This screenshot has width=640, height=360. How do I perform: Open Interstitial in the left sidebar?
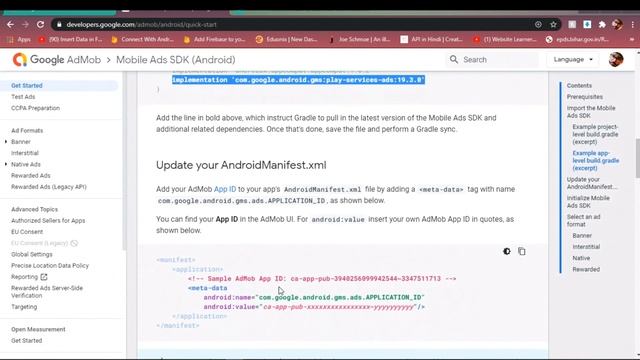25,153
